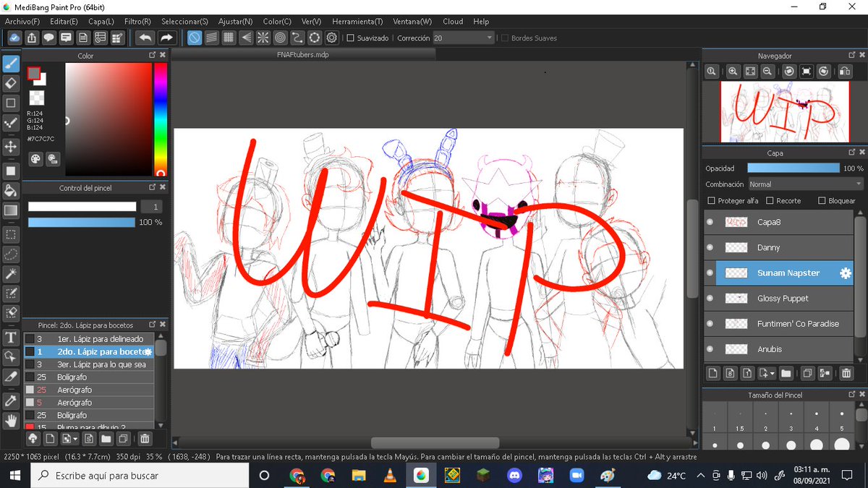Select the Magic Wand tool

point(11,273)
